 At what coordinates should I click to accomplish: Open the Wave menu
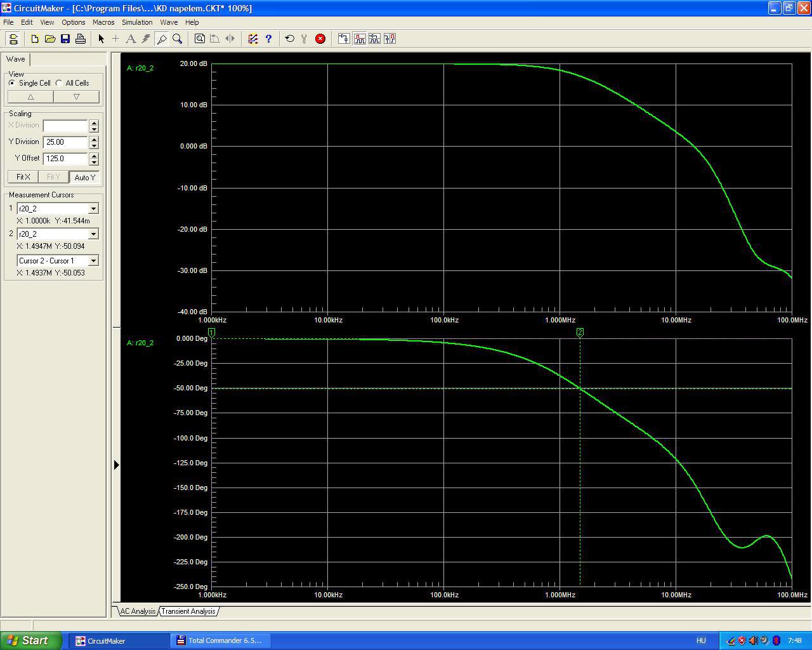coord(169,22)
